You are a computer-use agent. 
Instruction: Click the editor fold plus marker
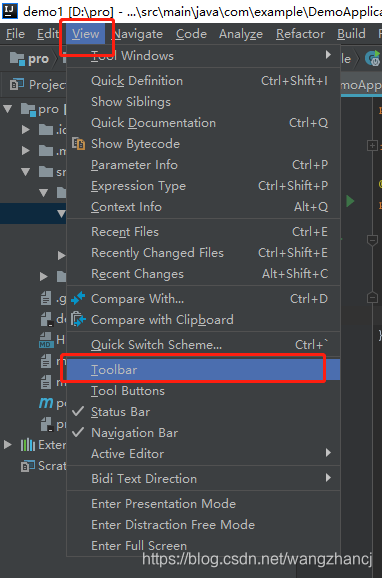[x=372, y=146]
